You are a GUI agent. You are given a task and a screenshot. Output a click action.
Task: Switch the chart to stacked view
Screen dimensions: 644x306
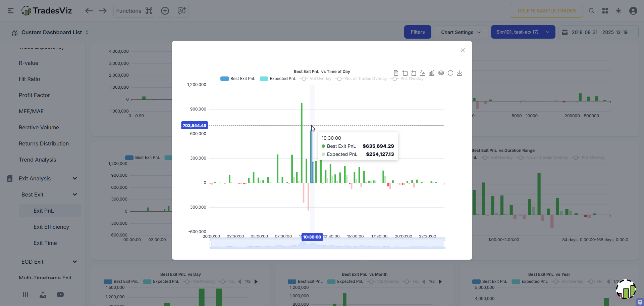tap(441, 73)
